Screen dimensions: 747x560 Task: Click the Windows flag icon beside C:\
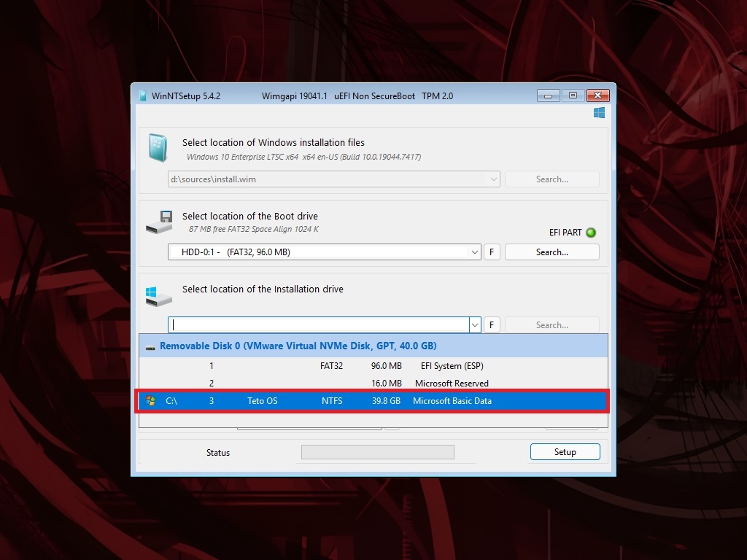(x=150, y=400)
